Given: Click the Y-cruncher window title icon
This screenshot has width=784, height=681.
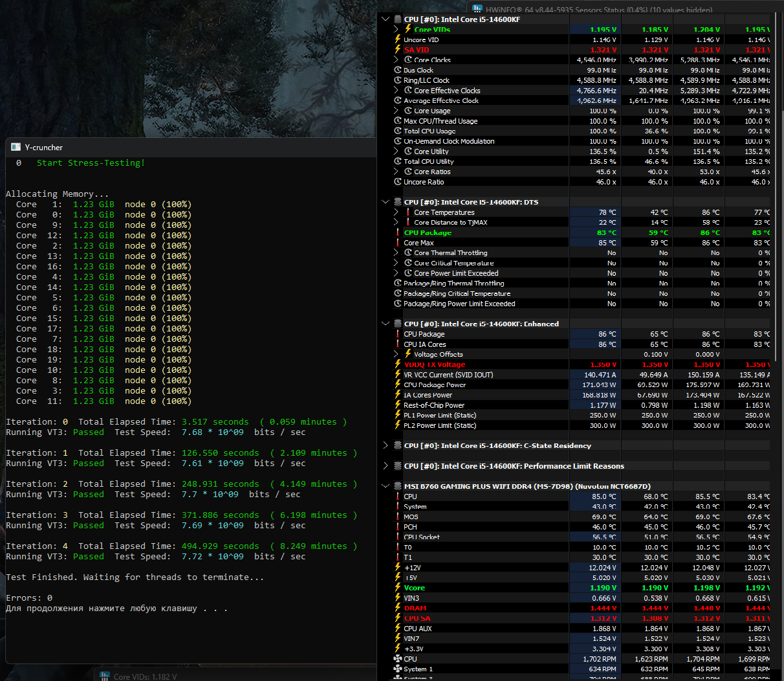Looking at the screenshot, I should (16, 148).
